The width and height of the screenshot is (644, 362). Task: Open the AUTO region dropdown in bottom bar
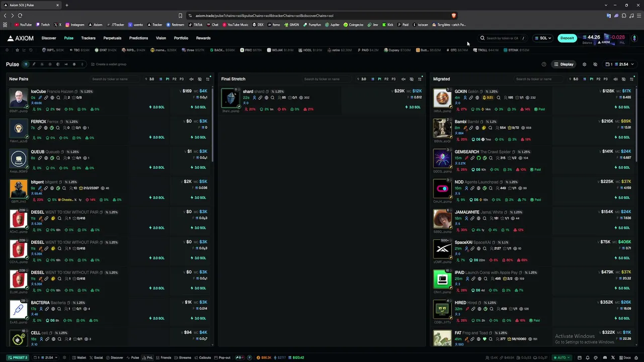(x=561, y=357)
